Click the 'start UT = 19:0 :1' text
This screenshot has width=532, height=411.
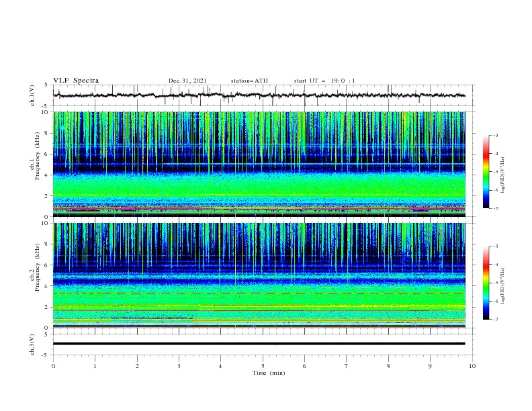[x=324, y=81]
